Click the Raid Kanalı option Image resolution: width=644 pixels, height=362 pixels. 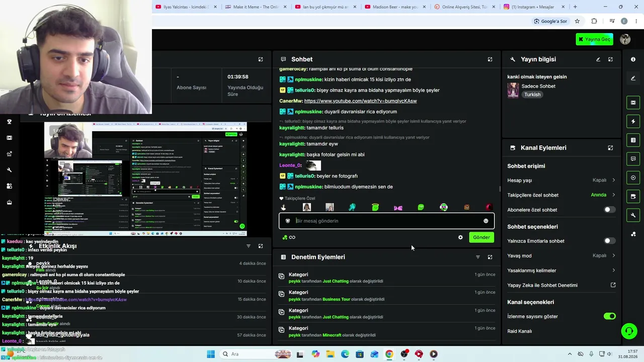520,331
